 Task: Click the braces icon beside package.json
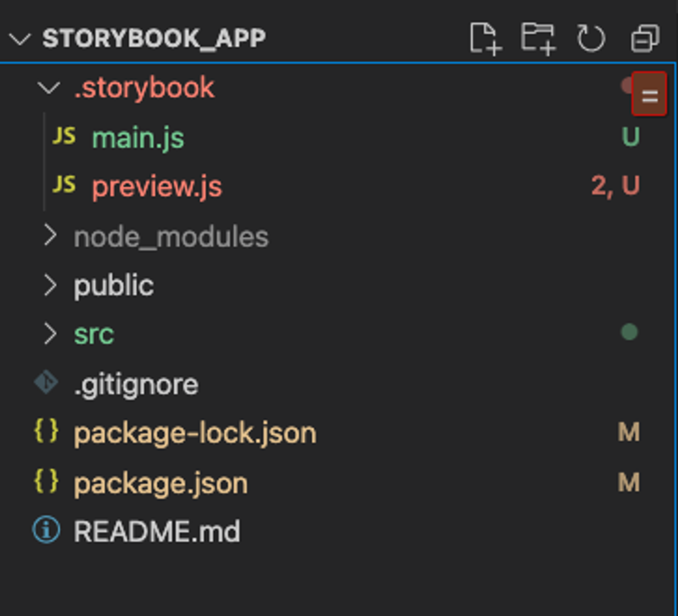click(46, 480)
